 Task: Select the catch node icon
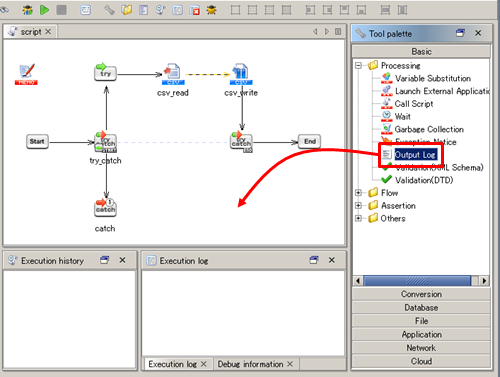[x=105, y=207]
